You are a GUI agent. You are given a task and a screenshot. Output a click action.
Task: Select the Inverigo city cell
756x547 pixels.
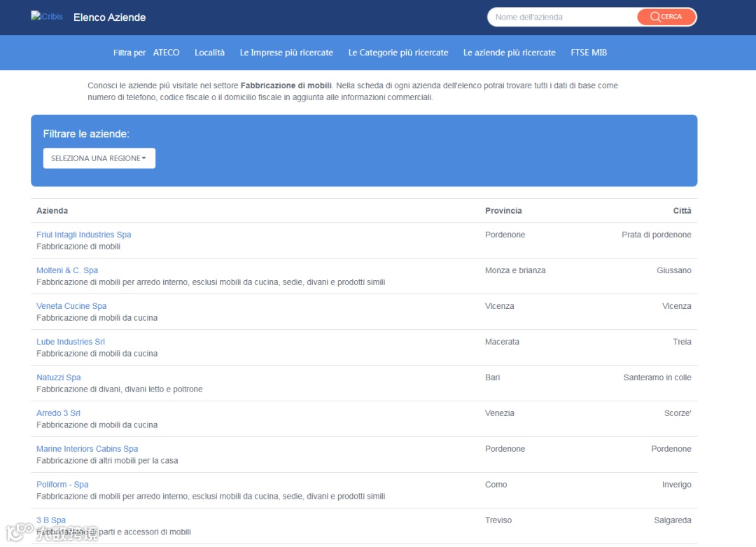[676, 484]
